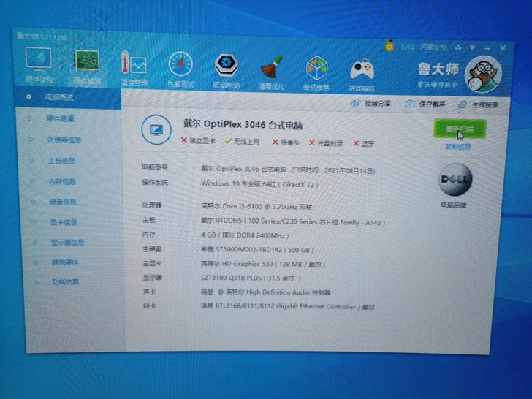Click the 鲁大师 mascot avatar
532x399 pixels.
pos(483,75)
